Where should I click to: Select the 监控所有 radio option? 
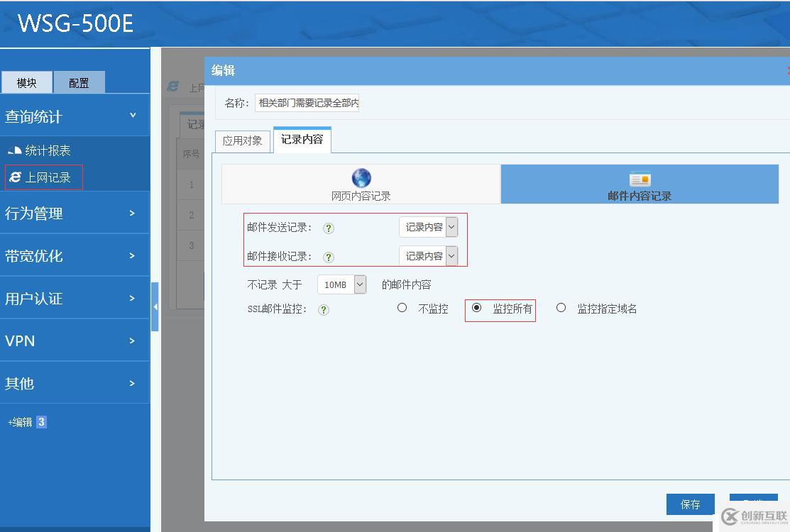pos(476,308)
